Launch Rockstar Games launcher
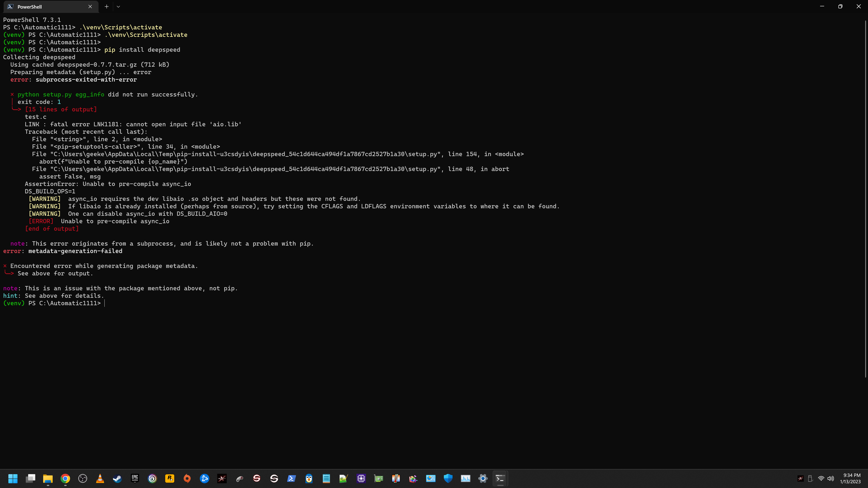Image resolution: width=868 pixels, height=488 pixels. tap(170, 479)
